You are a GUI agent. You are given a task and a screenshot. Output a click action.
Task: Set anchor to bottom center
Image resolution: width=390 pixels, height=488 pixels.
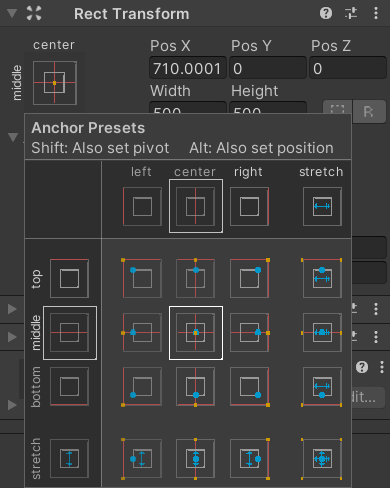click(196, 386)
